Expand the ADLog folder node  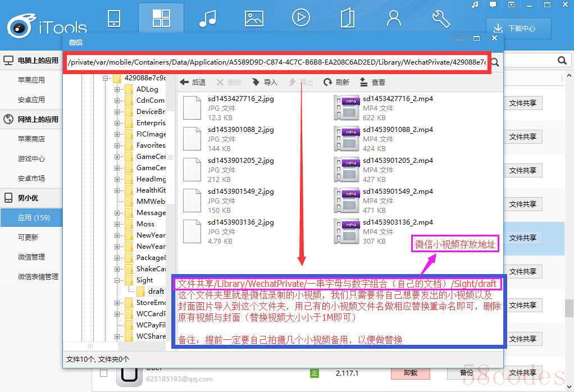(x=117, y=89)
